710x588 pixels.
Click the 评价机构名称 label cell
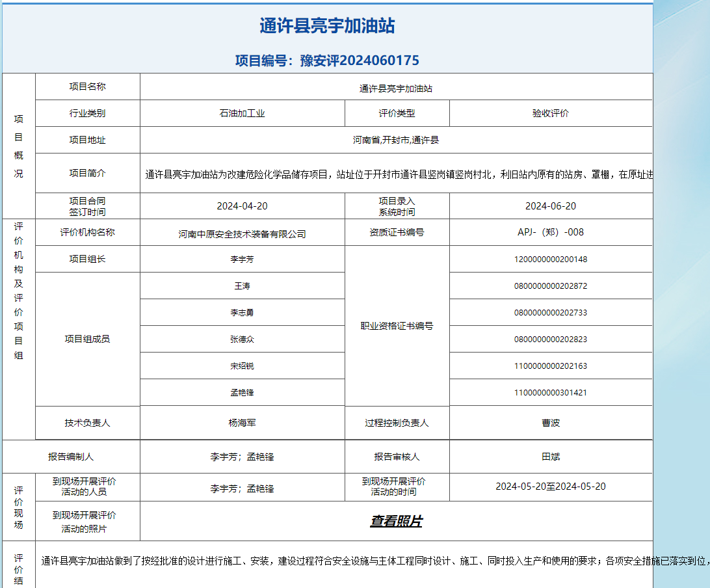[87, 232]
